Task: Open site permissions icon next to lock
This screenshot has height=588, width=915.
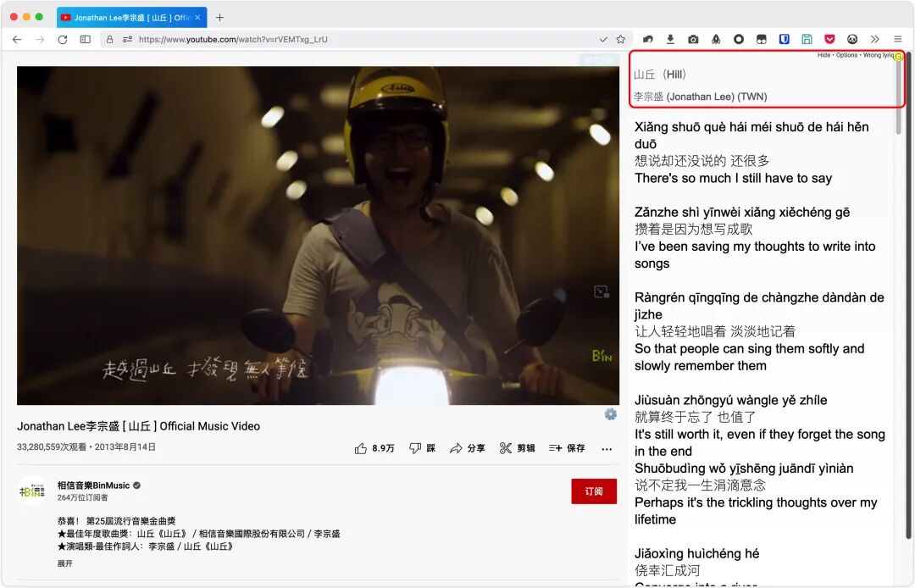Action: point(127,39)
